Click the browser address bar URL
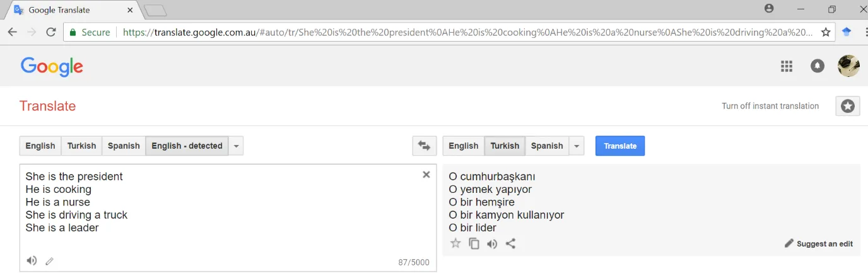 [467, 32]
